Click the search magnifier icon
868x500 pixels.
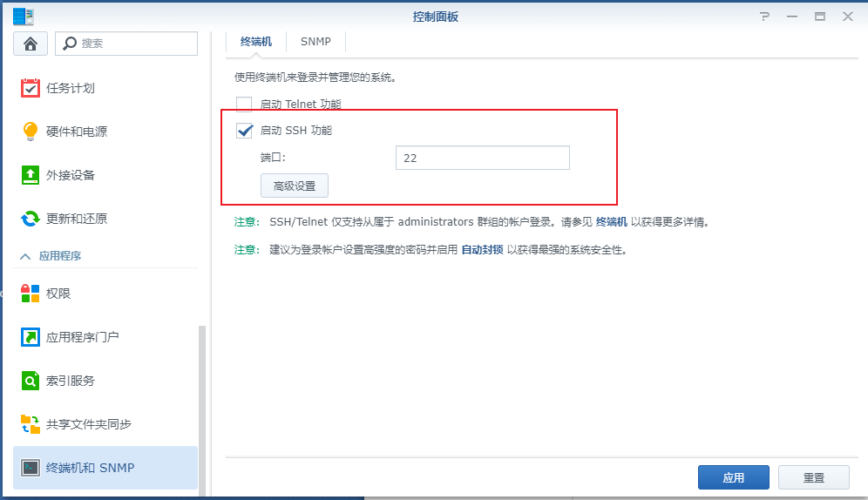click(x=70, y=44)
